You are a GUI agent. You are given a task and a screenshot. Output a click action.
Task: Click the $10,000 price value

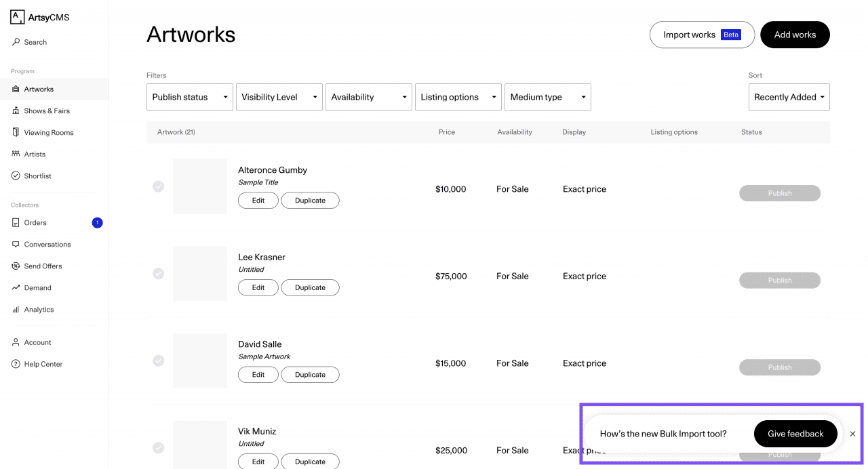point(451,189)
